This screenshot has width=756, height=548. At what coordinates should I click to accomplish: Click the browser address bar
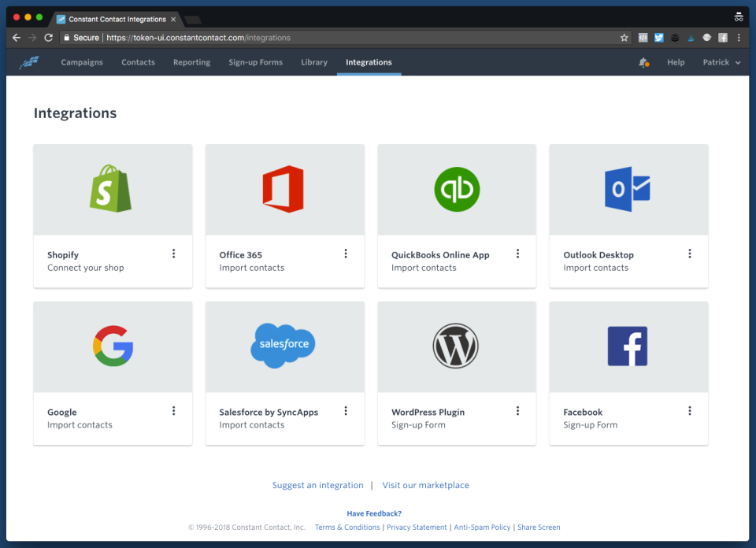coord(354,38)
